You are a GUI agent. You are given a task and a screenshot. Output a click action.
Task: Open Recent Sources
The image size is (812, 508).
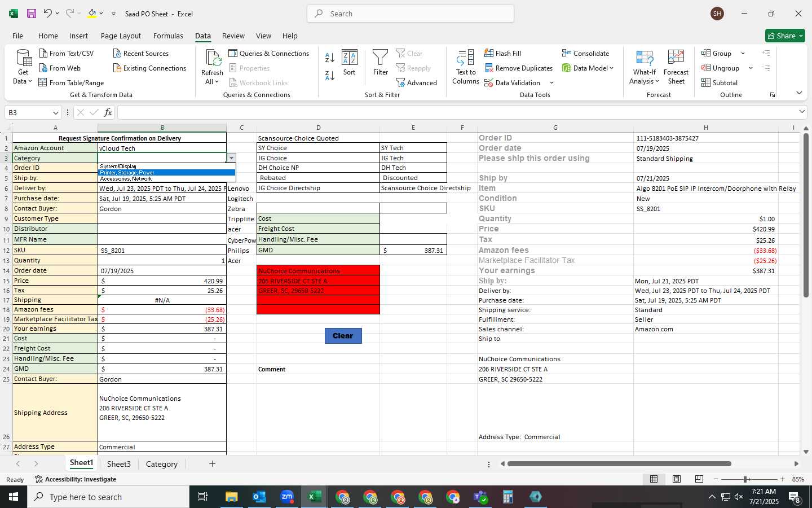[141, 53]
